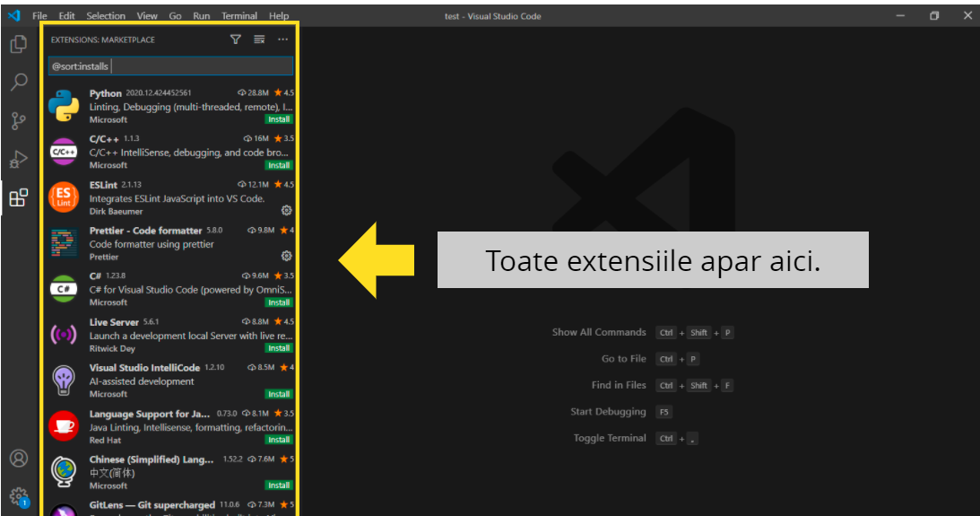Open the Search view in activity bar

(19, 82)
